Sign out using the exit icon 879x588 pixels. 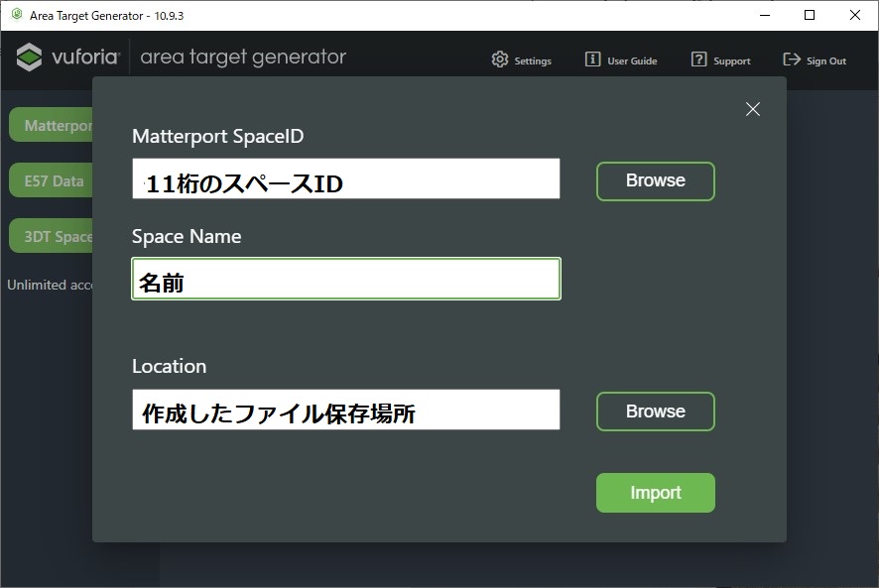(792, 59)
